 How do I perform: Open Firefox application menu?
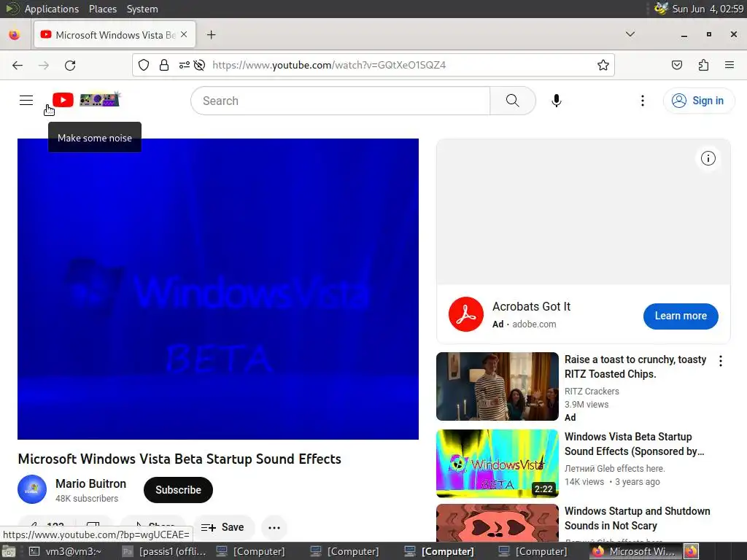[729, 65]
